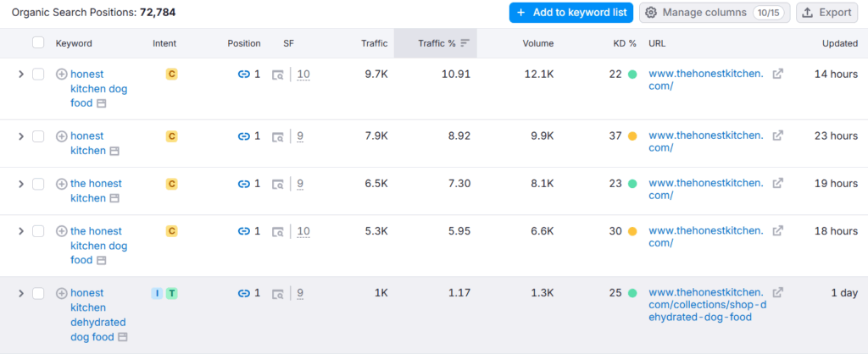Viewport: 868px width, 354px height.
Task: Open SERP snapshot icon after the 8.1K-volume 'the honest kitchen'
Action: (x=114, y=198)
